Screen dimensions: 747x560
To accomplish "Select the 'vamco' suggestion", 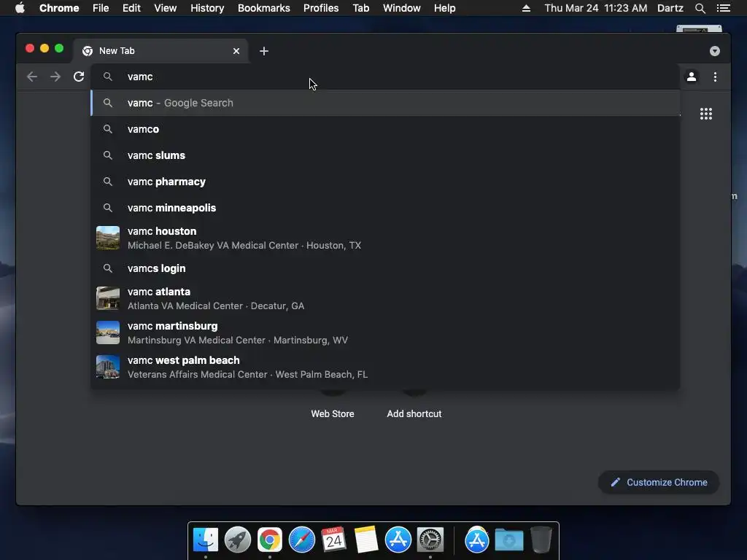I will point(385,129).
